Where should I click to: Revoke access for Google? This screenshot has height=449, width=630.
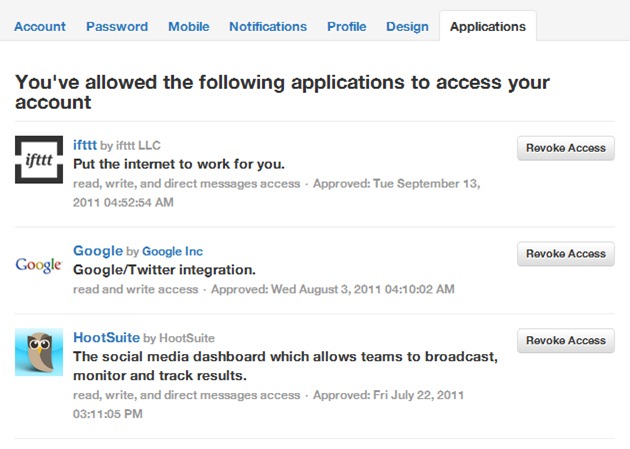(x=565, y=254)
